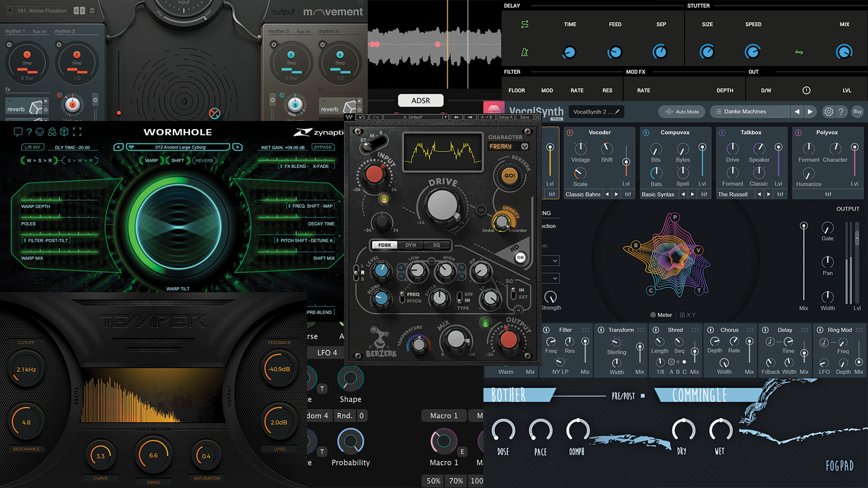Expand Wormhole FX BLEND X-FADE selector

tap(306, 166)
